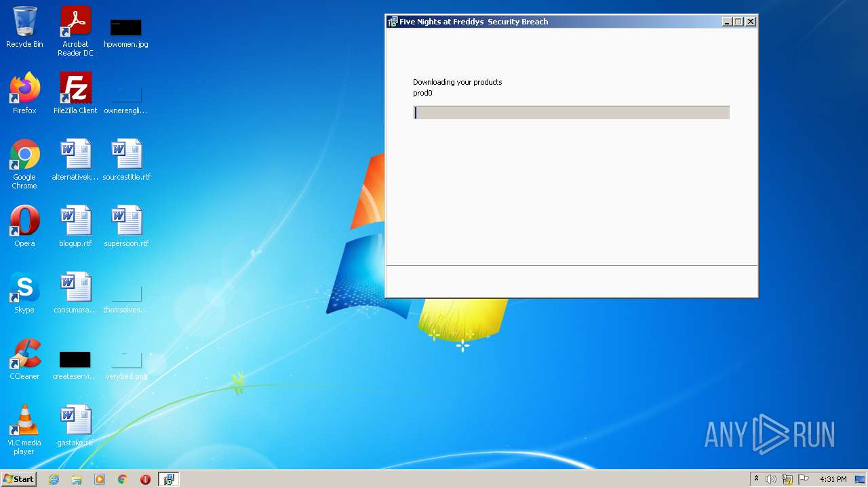Open Action Center flag icon
Image resolution: width=868 pixels, height=488 pixels.
tap(804, 479)
